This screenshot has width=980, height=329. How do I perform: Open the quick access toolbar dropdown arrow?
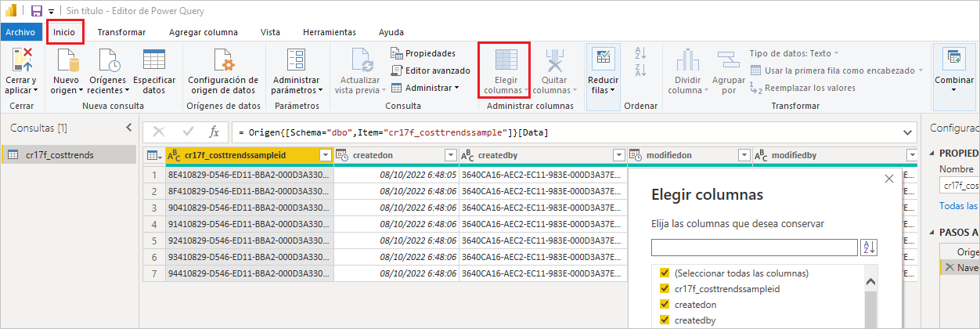pyautogui.click(x=51, y=13)
